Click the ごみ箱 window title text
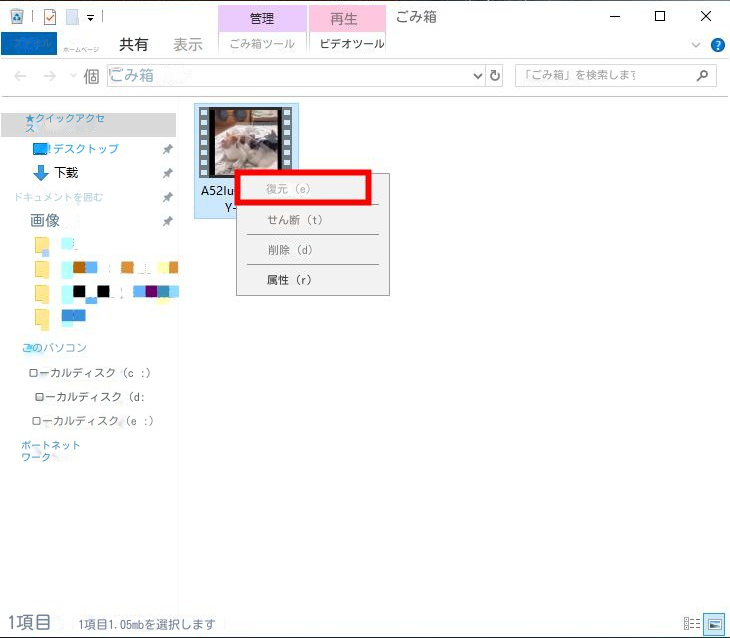The height and width of the screenshot is (638, 730). tap(416, 17)
